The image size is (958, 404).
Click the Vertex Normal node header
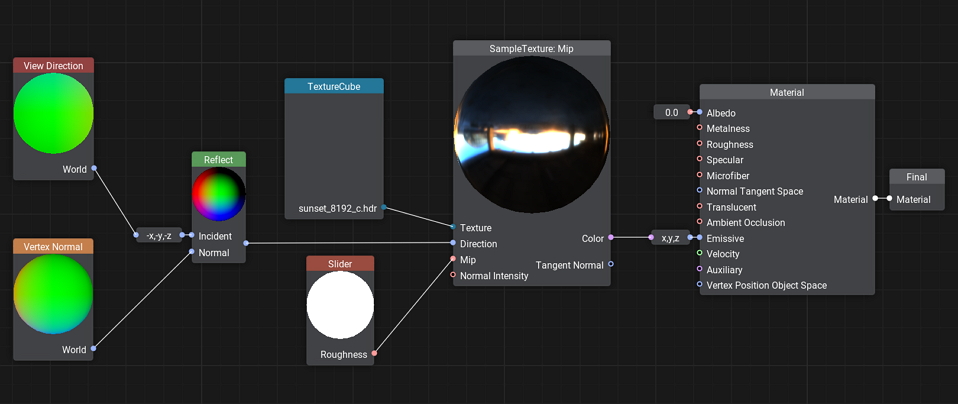(x=53, y=246)
